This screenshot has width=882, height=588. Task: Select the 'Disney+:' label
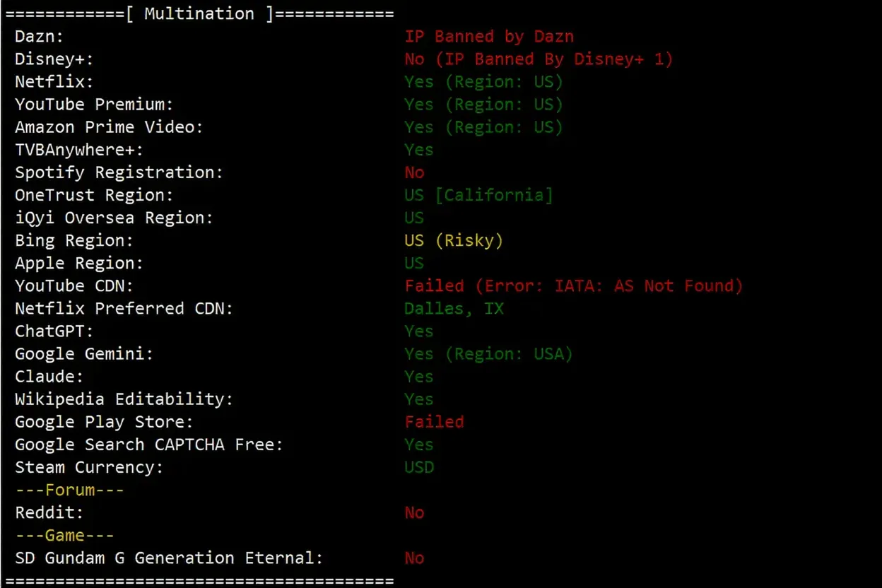tap(54, 59)
